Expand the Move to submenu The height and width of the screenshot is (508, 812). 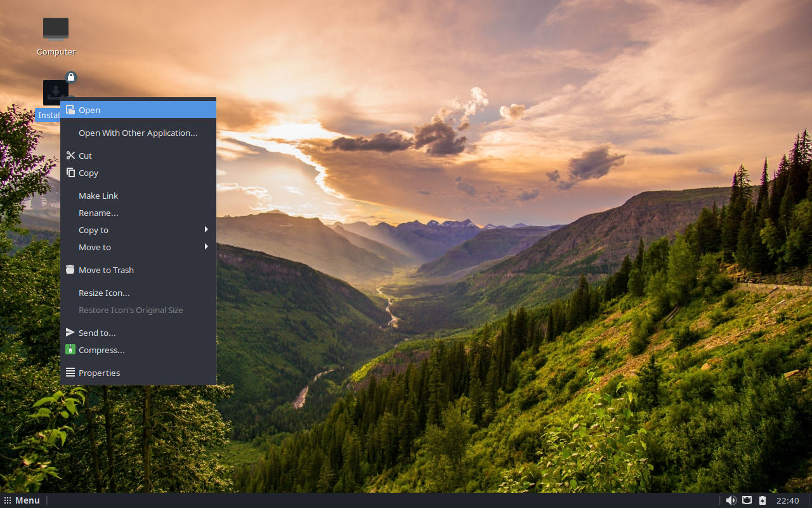pos(138,247)
